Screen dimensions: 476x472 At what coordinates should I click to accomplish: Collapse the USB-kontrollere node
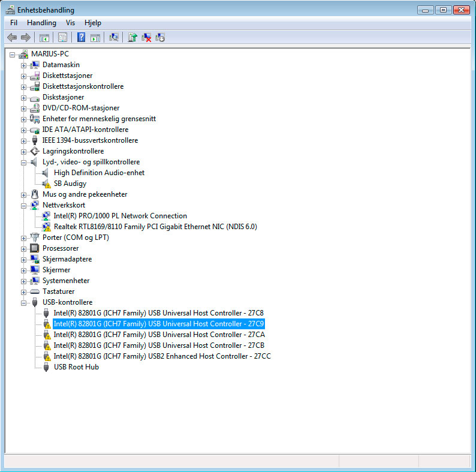tap(23, 303)
